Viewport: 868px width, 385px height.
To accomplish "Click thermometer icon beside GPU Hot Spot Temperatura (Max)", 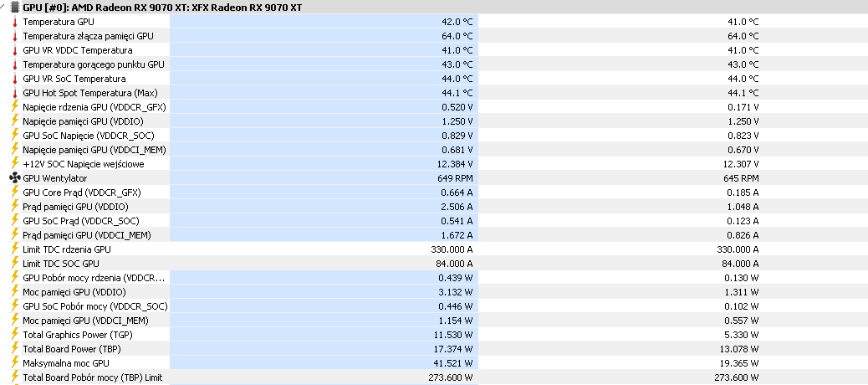I will (x=14, y=93).
